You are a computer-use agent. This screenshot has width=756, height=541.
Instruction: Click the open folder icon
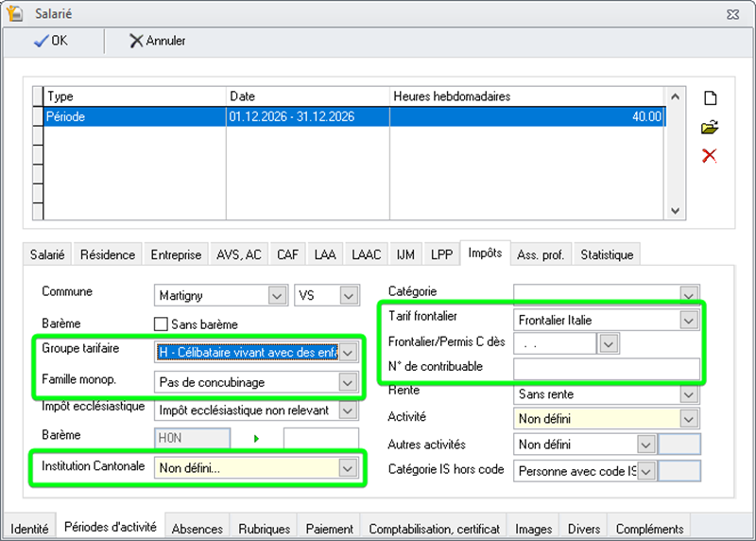coord(709,127)
